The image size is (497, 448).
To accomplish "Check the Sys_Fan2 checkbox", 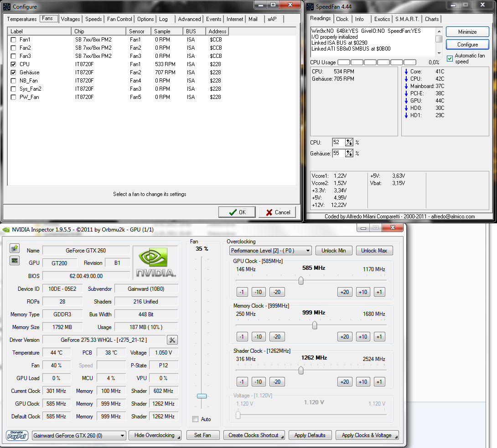I will click(x=13, y=89).
